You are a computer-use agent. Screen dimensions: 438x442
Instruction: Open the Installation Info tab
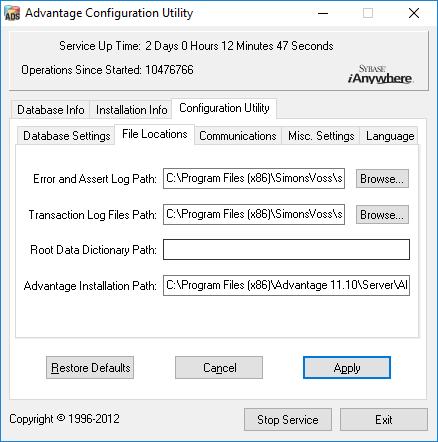click(x=131, y=110)
